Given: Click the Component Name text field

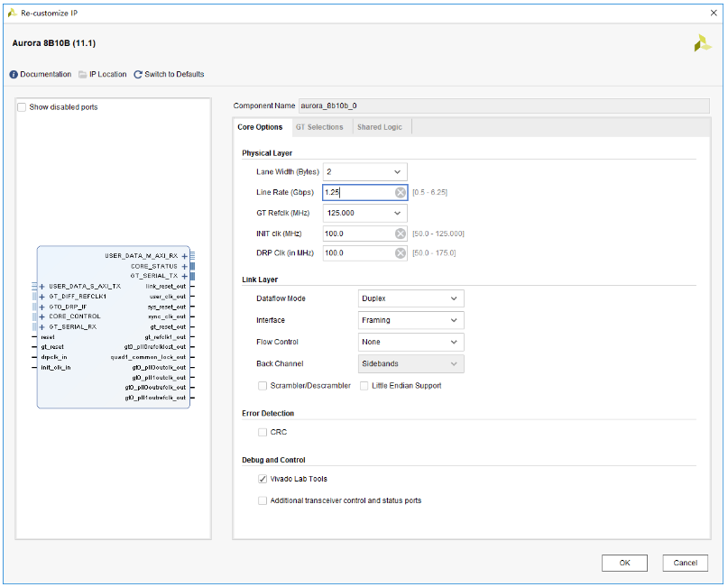Looking at the screenshot, I should [x=496, y=105].
